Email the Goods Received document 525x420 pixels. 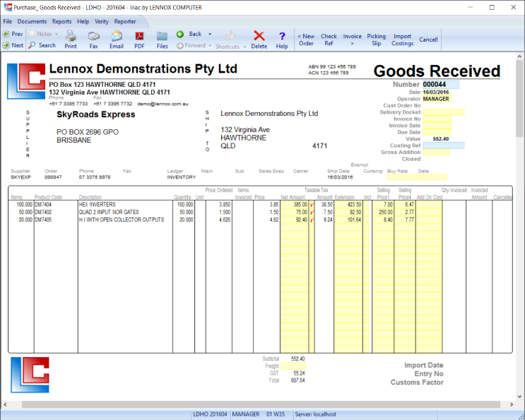(x=117, y=40)
